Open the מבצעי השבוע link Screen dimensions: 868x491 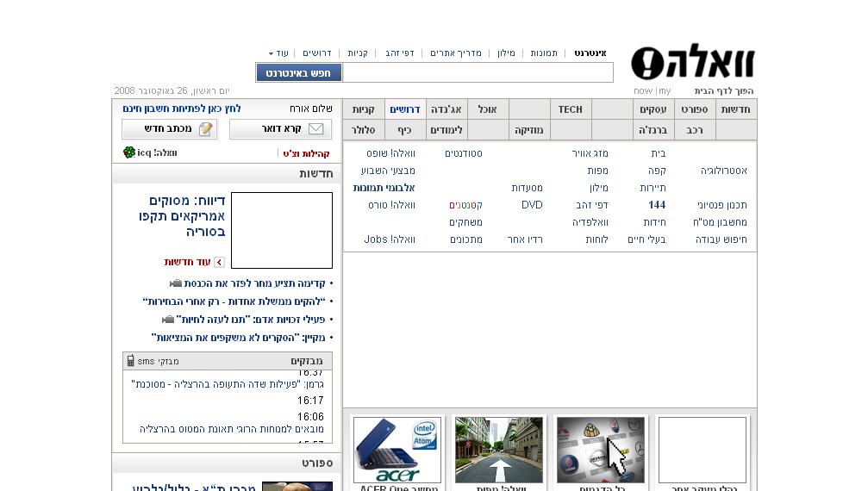388,171
